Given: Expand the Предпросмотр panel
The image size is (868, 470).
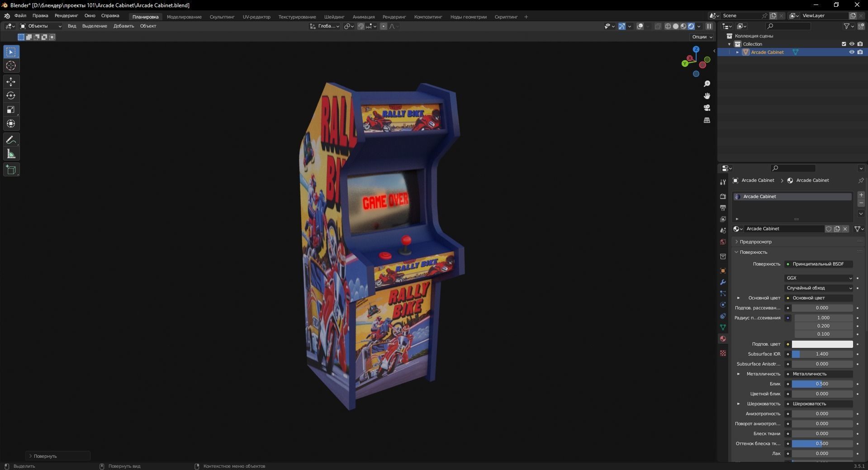Looking at the screenshot, I should (755, 242).
